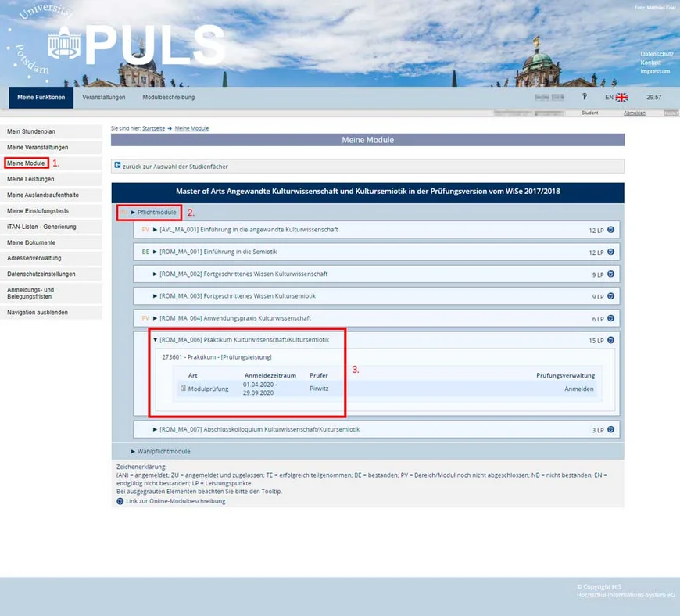The image size is (680, 616).
Task: Click 'zurück zur Auswahl der Studienfächer'
Action: coord(175,167)
